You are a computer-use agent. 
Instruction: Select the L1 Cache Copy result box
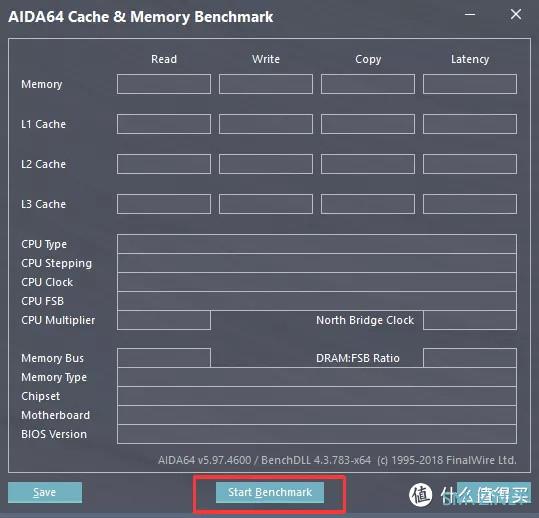pyautogui.click(x=368, y=124)
